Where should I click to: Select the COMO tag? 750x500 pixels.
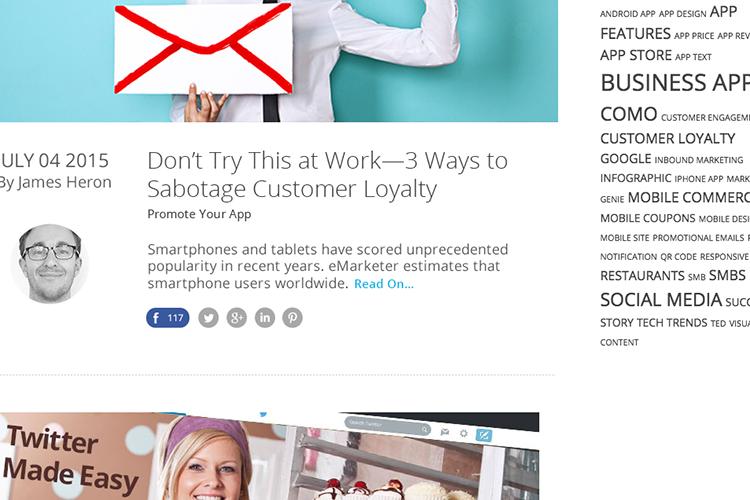(629, 114)
